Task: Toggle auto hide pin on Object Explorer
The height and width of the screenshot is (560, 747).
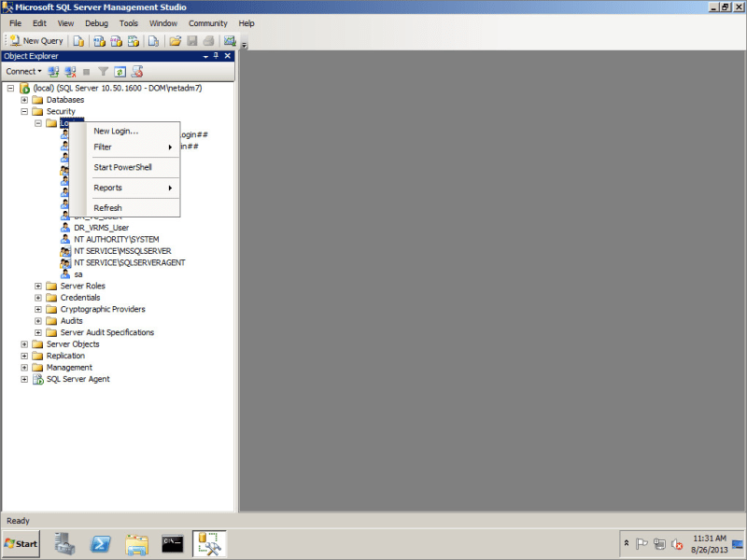Action: pyautogui.click(x=216, y=56)
